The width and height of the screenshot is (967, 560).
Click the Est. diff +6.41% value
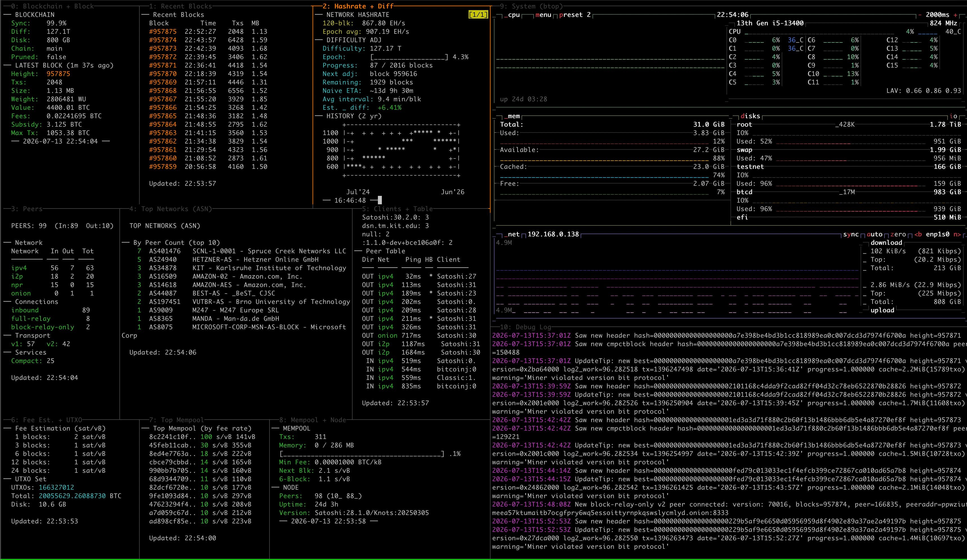[389, 108]
